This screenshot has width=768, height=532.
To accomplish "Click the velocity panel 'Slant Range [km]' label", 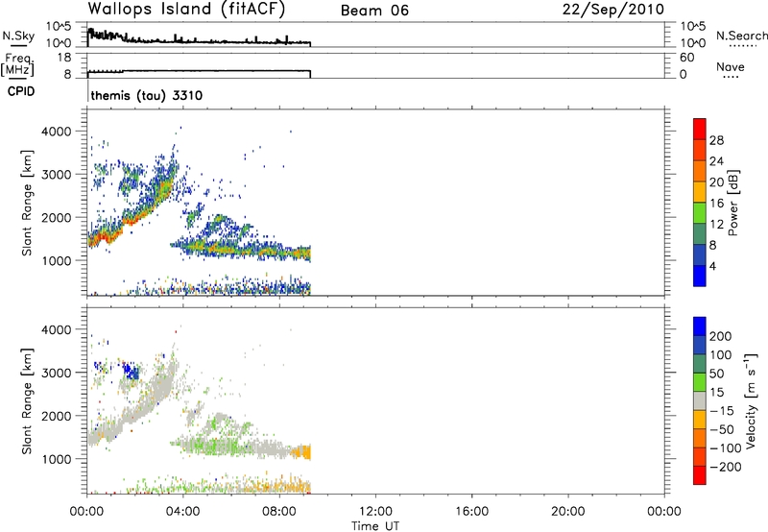I will tap(27, 400).
